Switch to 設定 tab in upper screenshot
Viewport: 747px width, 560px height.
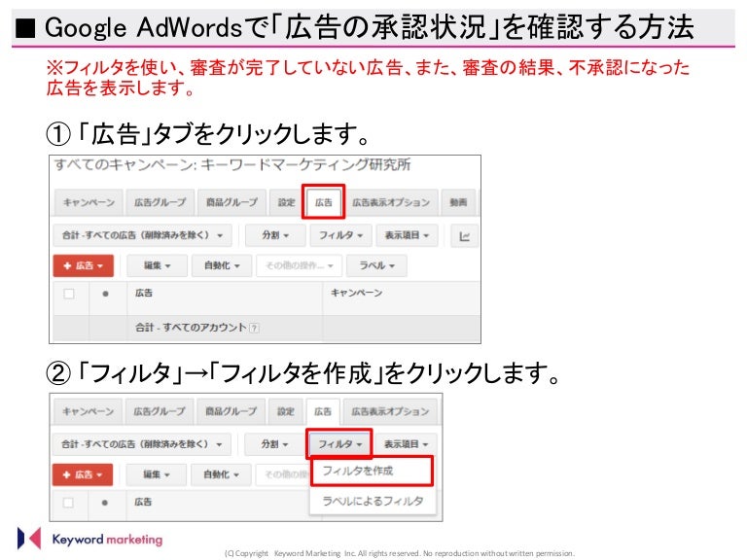pyautogui.click(x=286, y=203)
